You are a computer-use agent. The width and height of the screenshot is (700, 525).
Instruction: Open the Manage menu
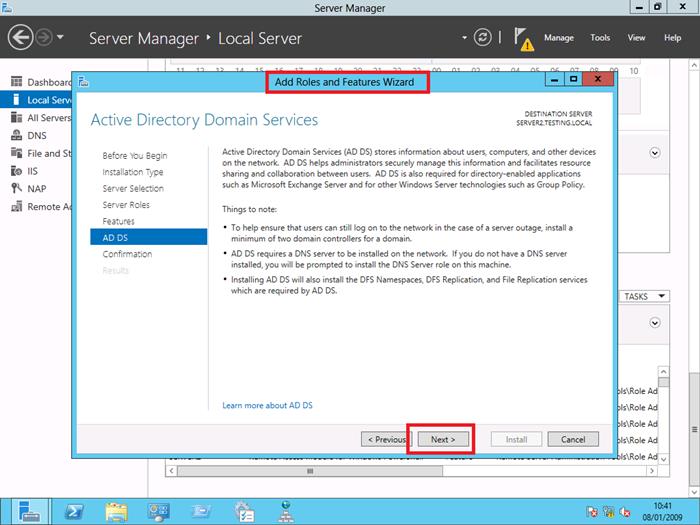[558, 38]
